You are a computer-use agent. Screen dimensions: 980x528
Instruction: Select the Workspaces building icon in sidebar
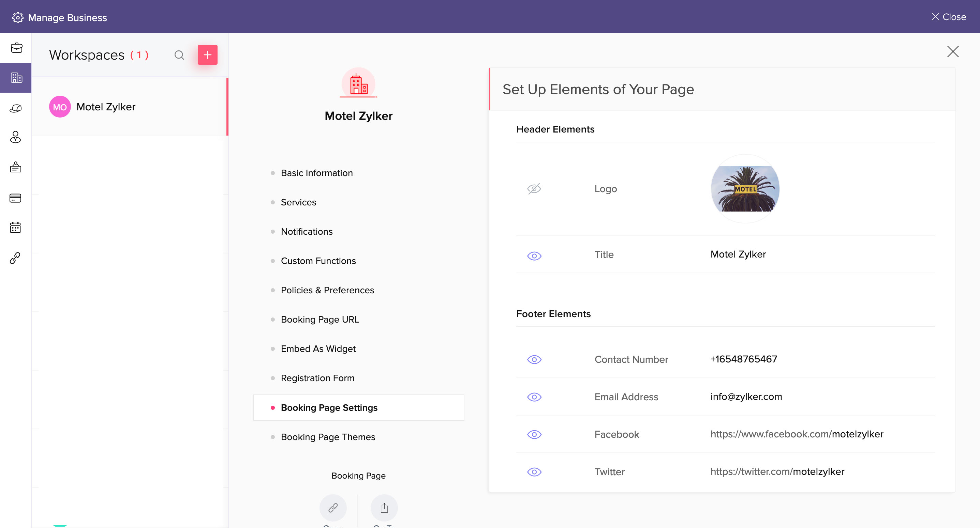coord(16,78)
